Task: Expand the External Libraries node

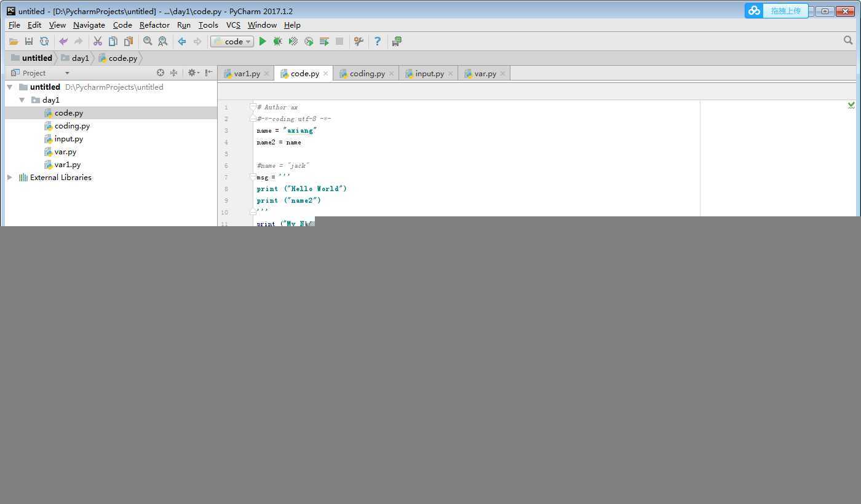Action: point(10,177)
